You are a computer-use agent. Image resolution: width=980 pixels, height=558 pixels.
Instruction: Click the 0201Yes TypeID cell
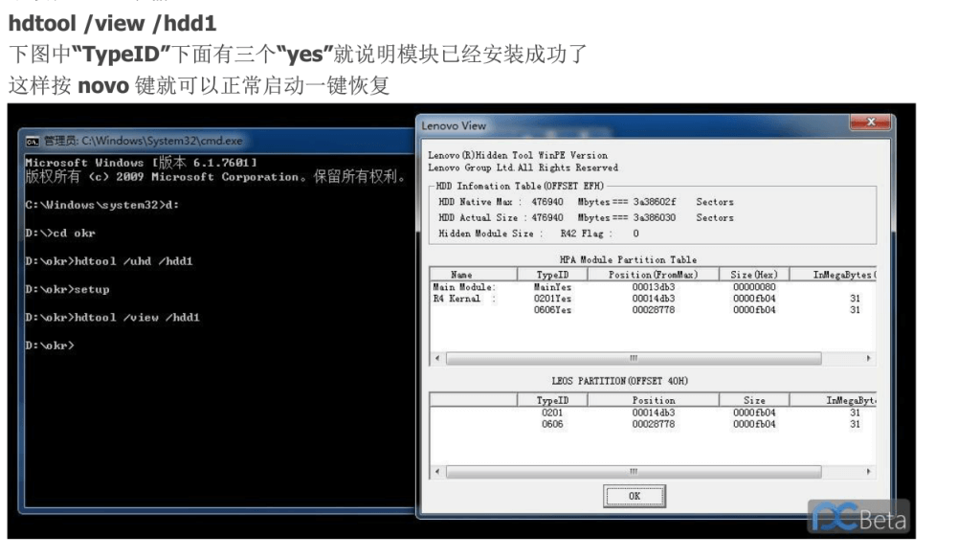click(552, 298)
